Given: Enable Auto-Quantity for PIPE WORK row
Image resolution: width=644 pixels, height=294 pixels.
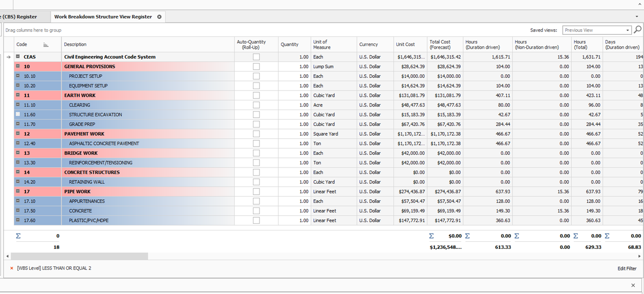Looking at the screenshot, I should click(256, 192).
